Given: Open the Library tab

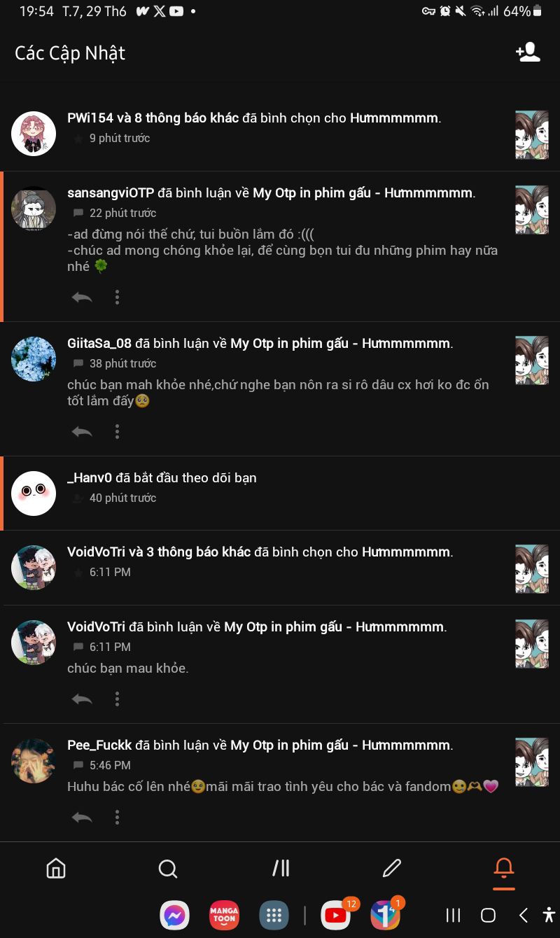Looking at the screenshot, I should [x=281, y=869].
